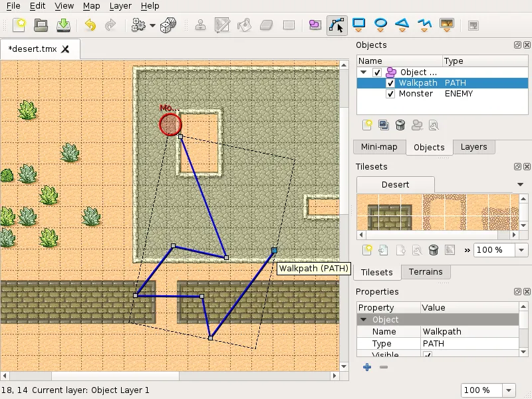Close the desert.tmx document tab

(x=65, y=49)
